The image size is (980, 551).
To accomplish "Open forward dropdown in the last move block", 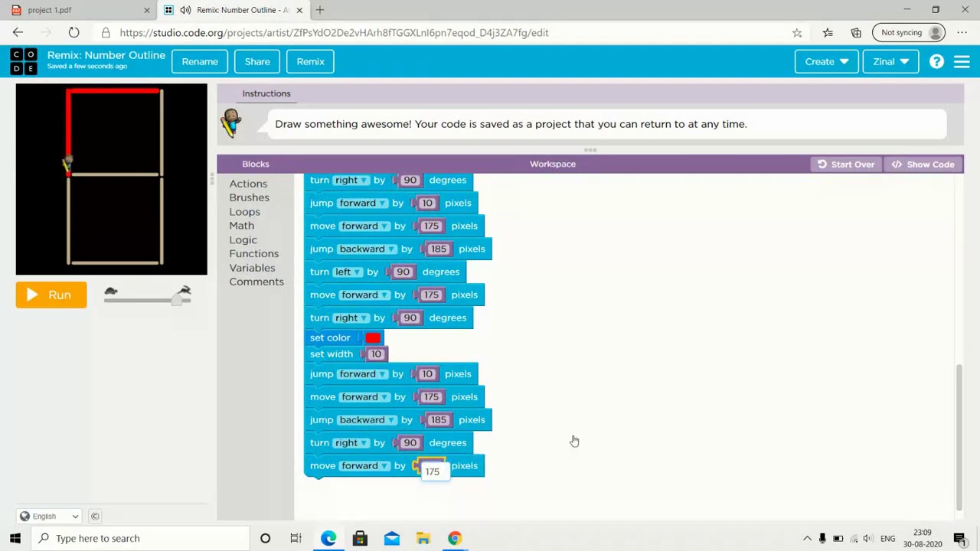I will (x=363, y=465).
